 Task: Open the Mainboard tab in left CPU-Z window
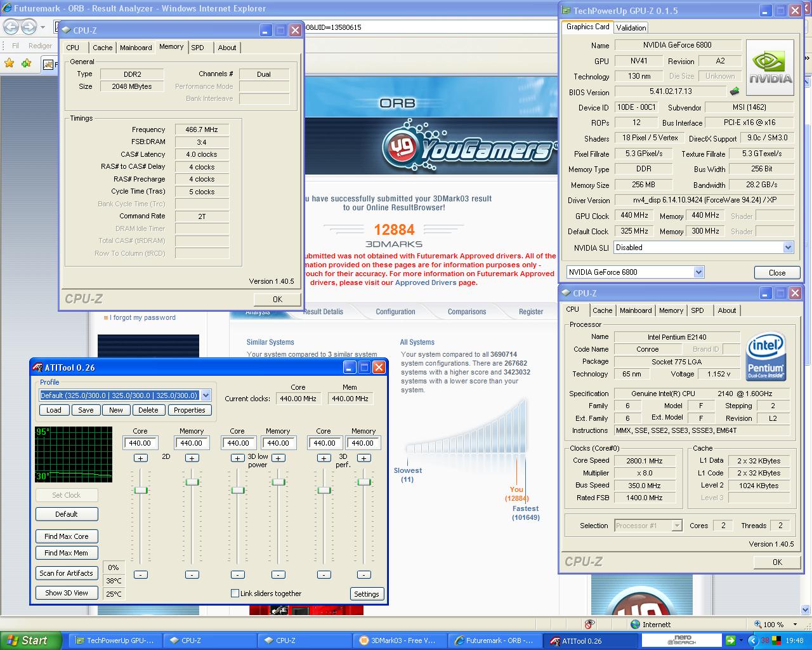(x=136, y=48)
